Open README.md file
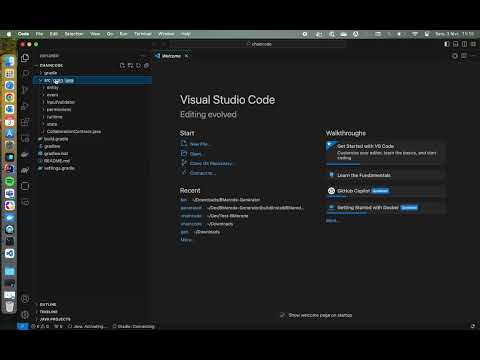 click(x=92, y=161)
